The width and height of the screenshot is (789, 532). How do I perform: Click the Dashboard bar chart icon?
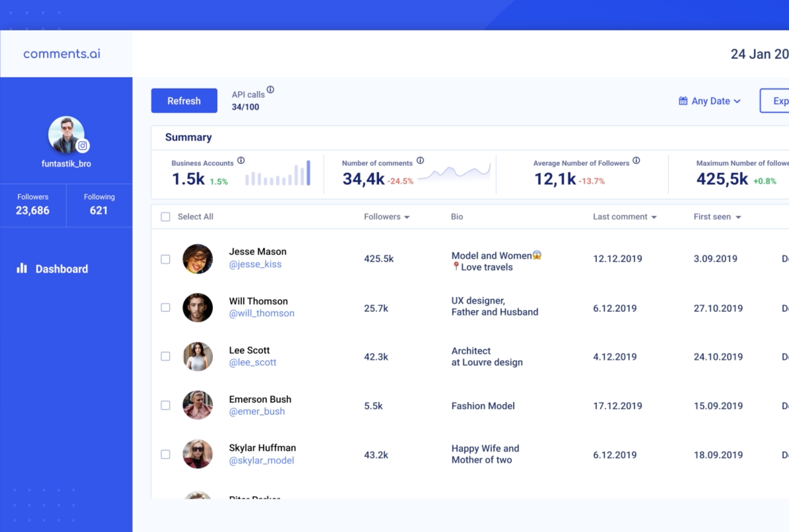[x=22, y=268]
